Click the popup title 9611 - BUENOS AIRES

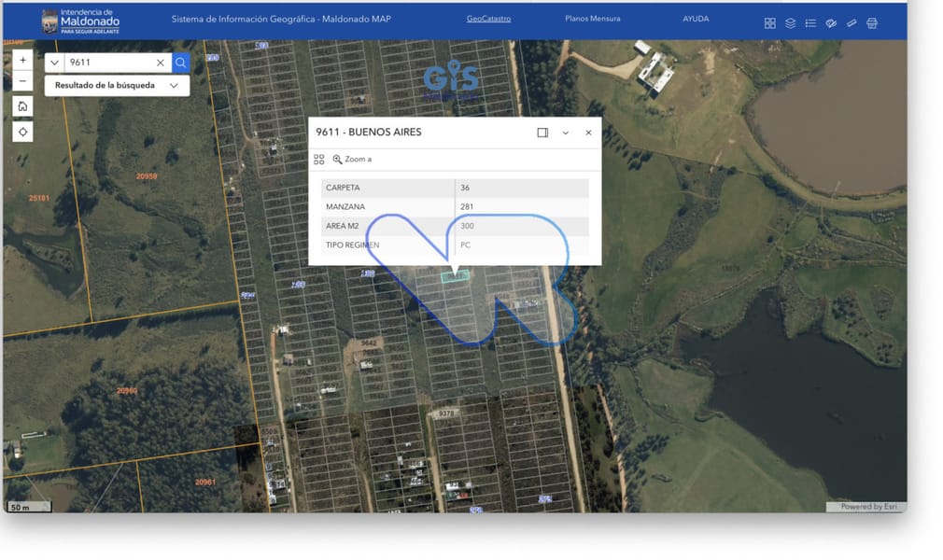pyautogui.click(x=369, y=133)
